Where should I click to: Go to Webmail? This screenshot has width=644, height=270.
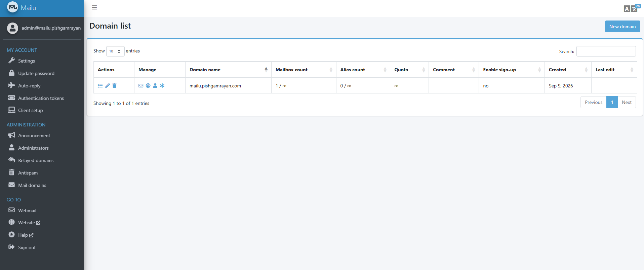[42, 210]
